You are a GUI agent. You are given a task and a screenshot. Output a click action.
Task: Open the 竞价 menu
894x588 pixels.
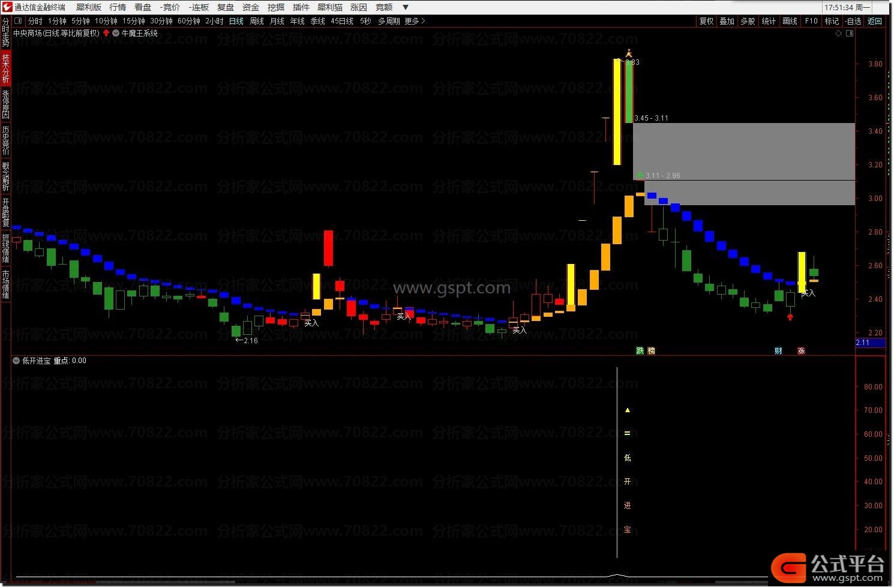tap(170, 7)
